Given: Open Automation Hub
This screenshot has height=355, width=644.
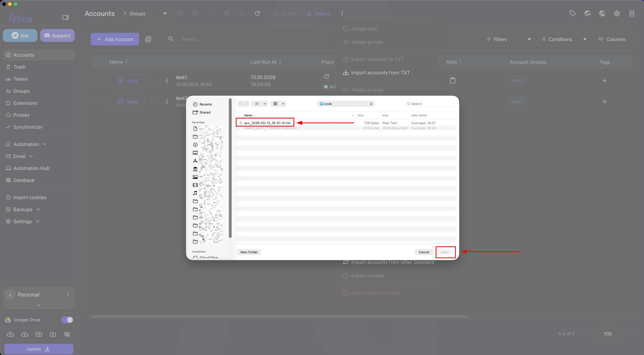Looking at the screenshot, I should tap(39, 168).
